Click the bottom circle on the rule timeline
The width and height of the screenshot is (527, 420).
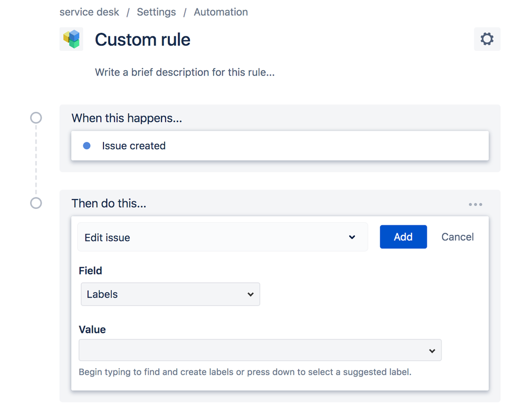[35, 203]
